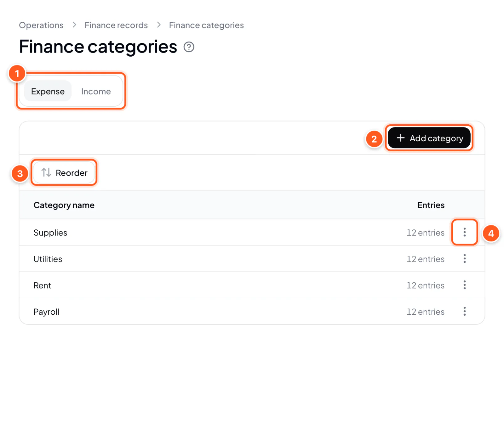Screen dimensions: 504x422
Task: Open the options menu for Rent
Action: pos(465,285)
